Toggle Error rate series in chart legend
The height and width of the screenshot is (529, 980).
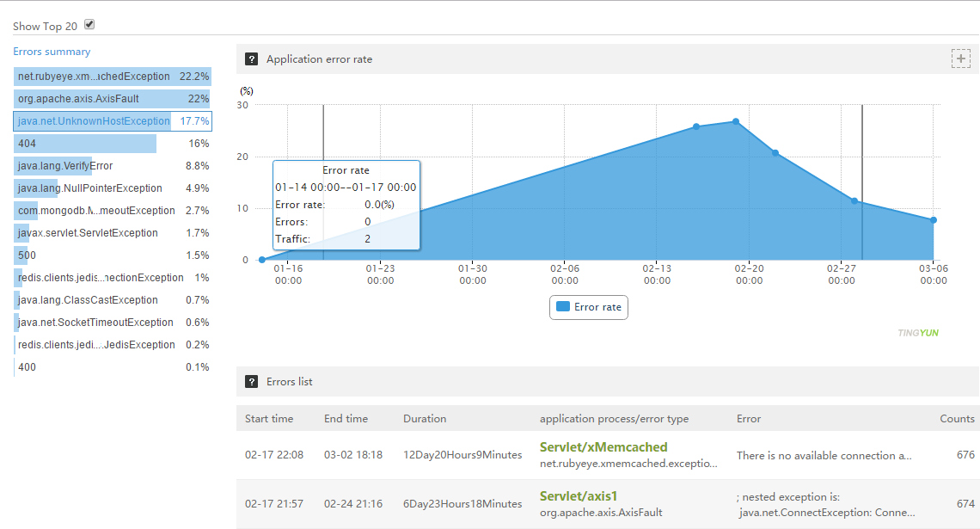pos(589,307)
